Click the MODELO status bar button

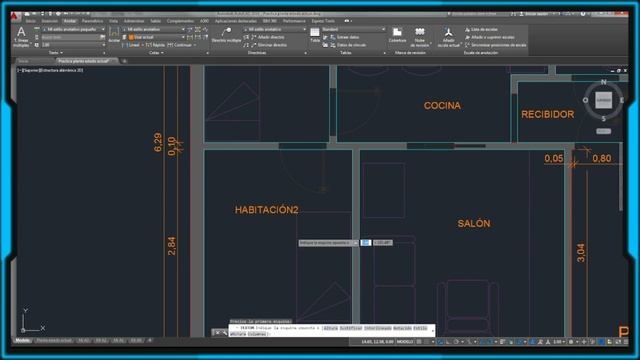point(405,342)
